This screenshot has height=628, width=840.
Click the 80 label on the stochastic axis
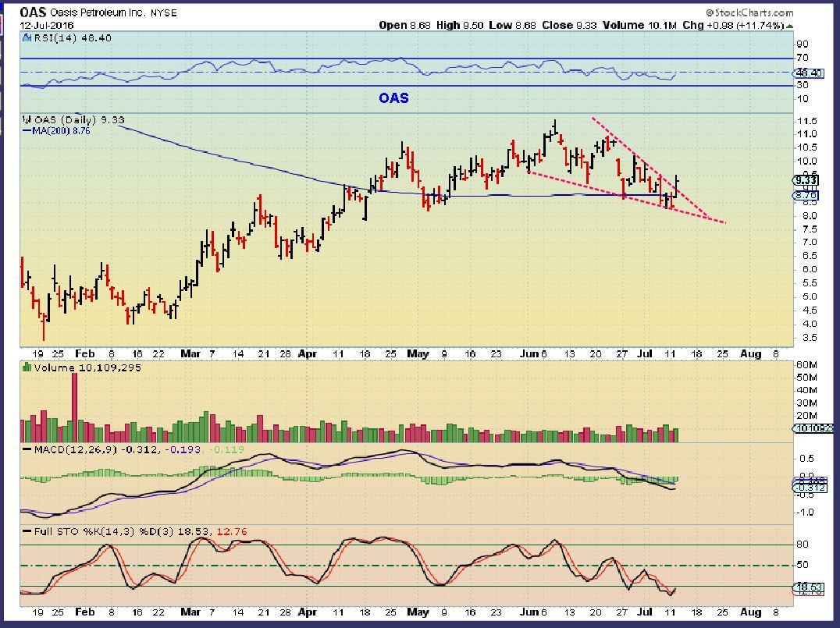[x=803, y=545]
